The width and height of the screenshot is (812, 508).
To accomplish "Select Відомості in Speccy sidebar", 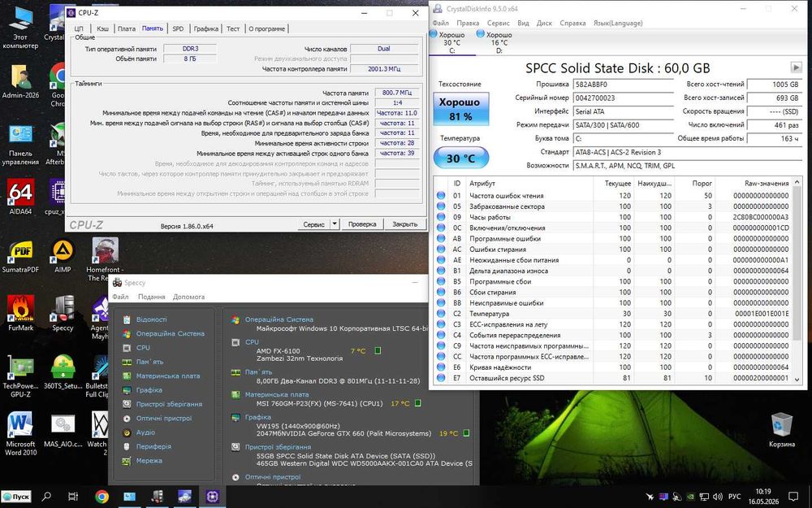I will pyautogui.click(x=151, y=319).
